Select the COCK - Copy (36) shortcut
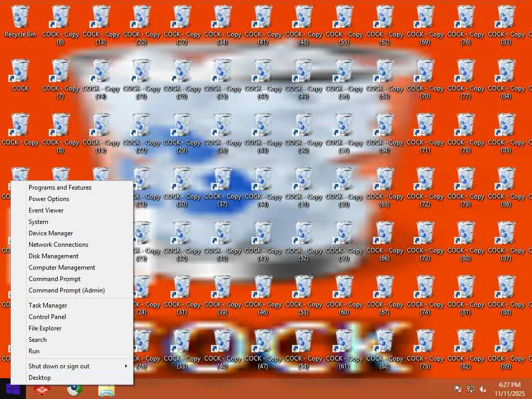Screen dimensions: 532x399 pos(222,134)
